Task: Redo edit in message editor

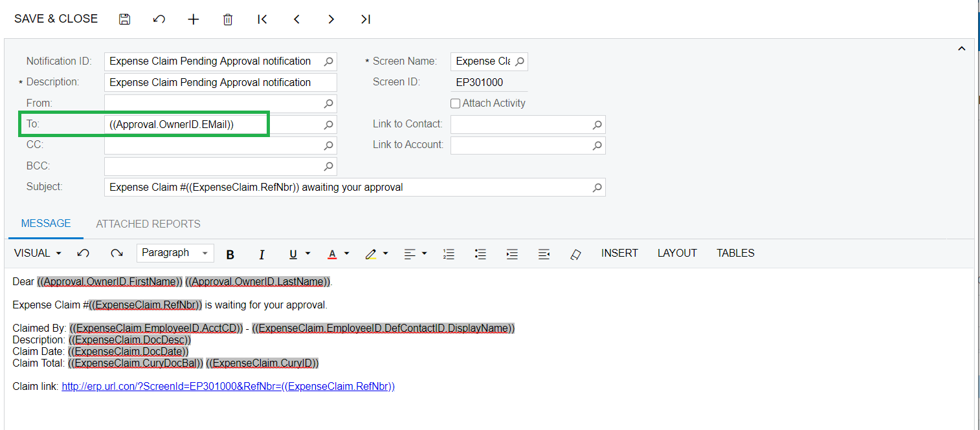Action: click(117, 253)
